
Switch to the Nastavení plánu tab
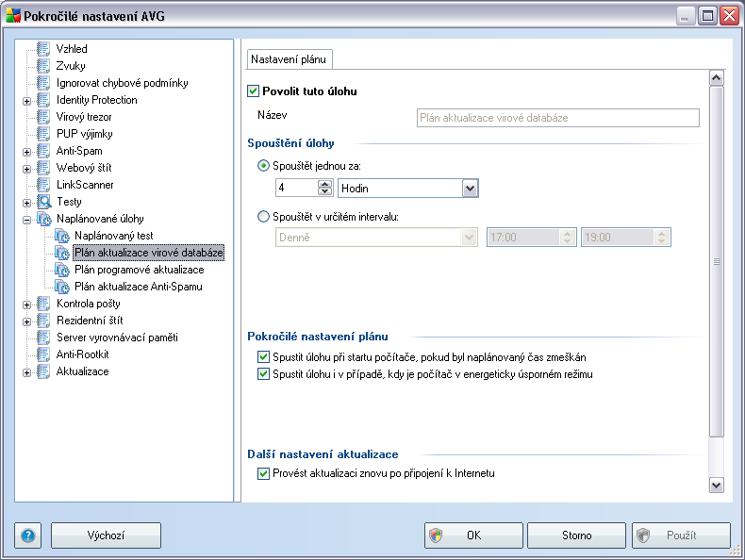(290, 59)
